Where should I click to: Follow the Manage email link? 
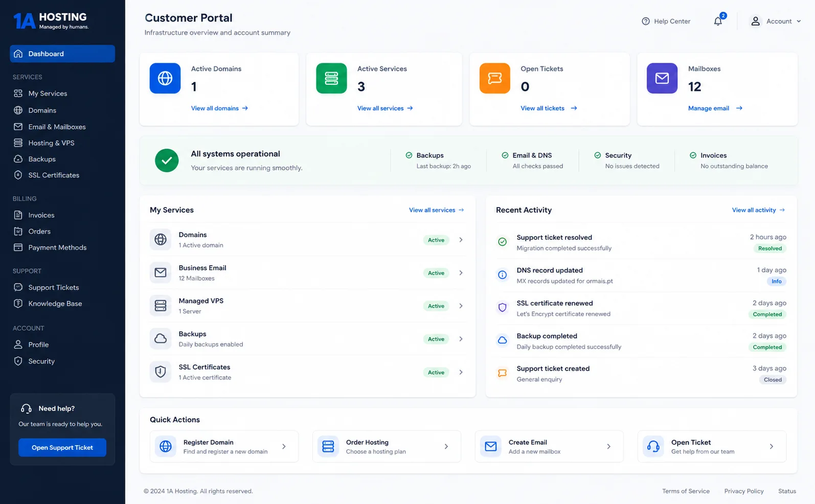(x=715, y=108)
